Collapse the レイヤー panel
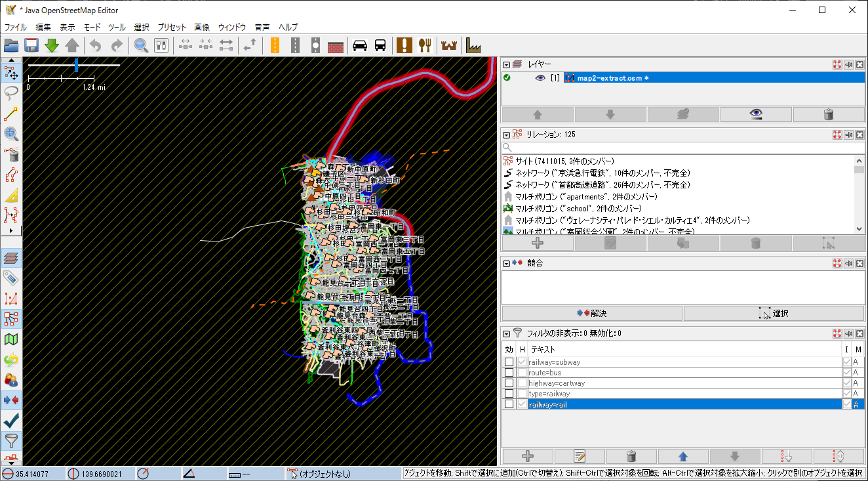The width and height of the screenshot is (868, 481). pos(507,64)
